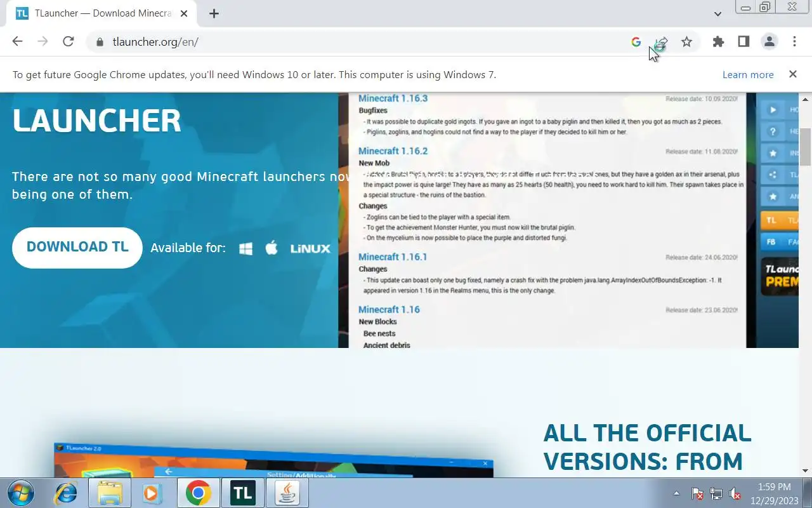
Task: Open the Action Center flag icon
Action: pyautogui.click(x=697, y=493)
